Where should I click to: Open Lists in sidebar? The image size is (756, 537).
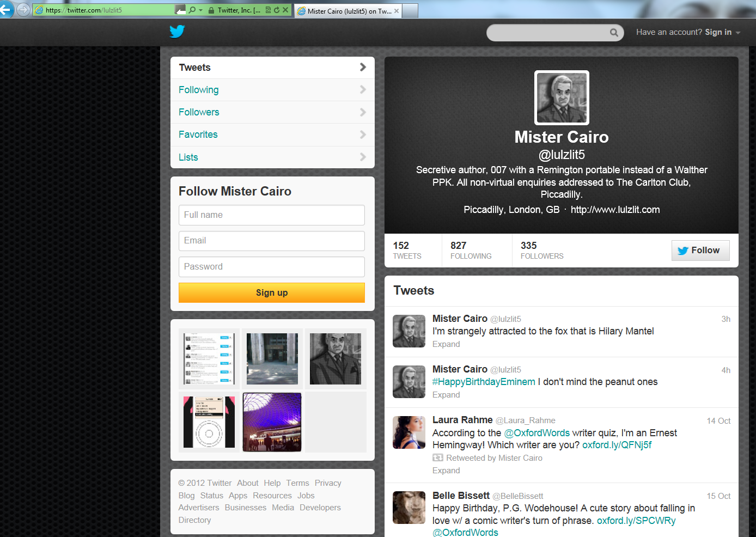272,157
